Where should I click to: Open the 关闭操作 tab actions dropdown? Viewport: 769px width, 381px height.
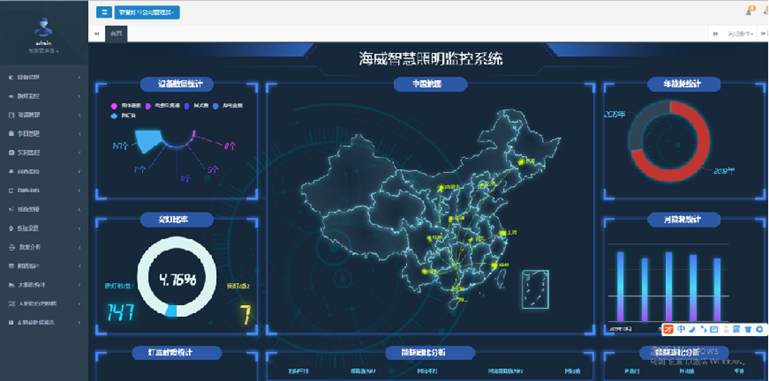coord(740,34)
